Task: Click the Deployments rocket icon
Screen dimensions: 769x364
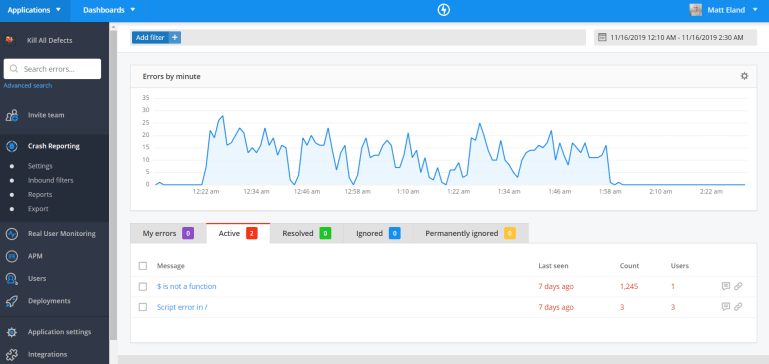Action: click(12, 301)
